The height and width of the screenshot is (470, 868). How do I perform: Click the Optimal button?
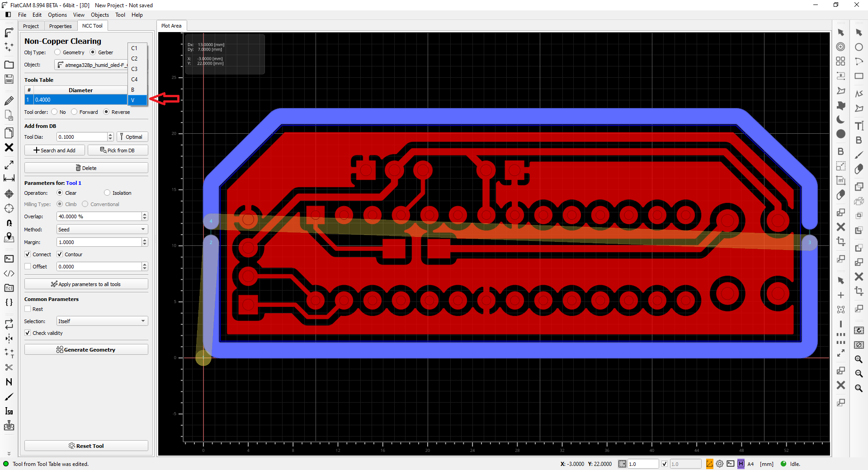(x=132, y=137)
